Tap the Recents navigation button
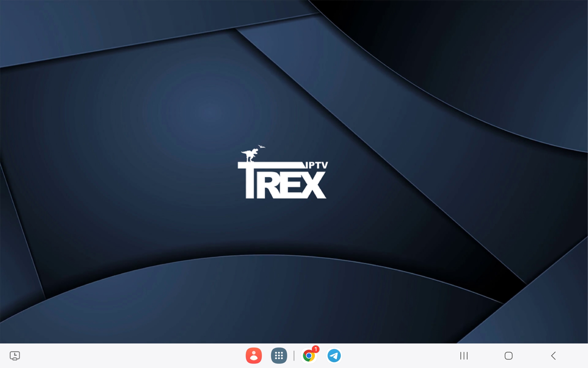Screen dimensions: 588x368 click(464, 355)
